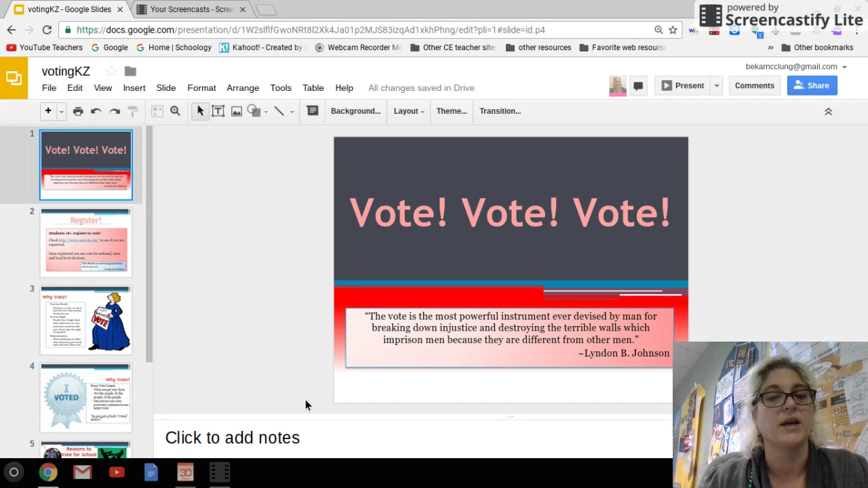The image size is (868, 488).
Task: Open the YouTube Teachers bookmark
Action: (x=45, y=47)
